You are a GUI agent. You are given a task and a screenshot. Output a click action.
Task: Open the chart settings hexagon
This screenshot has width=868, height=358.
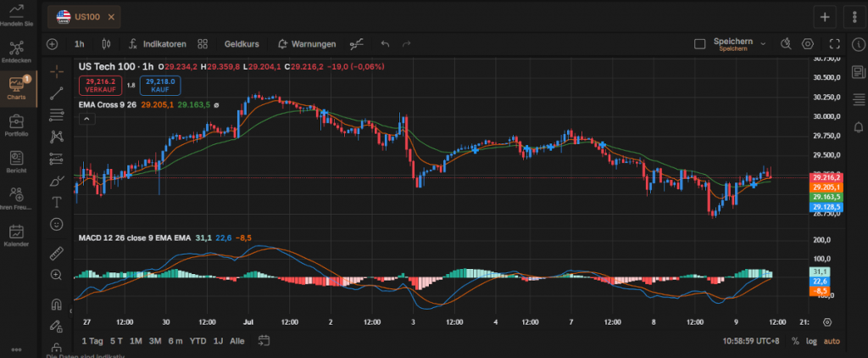tap(808, 44)
